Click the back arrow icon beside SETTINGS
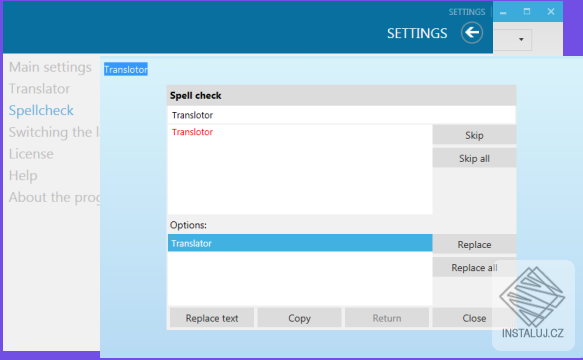Image resolution: width=583 pixels, height=360 pixels. 472,33
